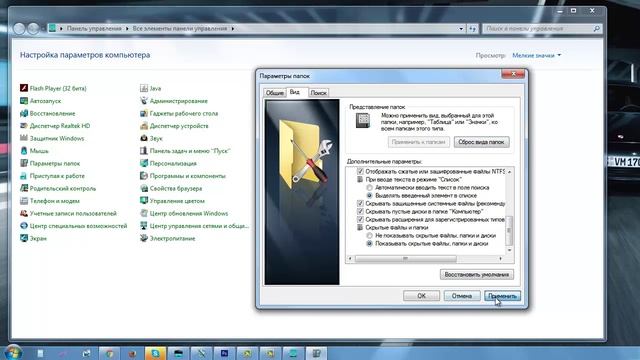The width and height of the screenshot is (640, 360).
Task: Click the Применить button
Action: click(502, 296)
